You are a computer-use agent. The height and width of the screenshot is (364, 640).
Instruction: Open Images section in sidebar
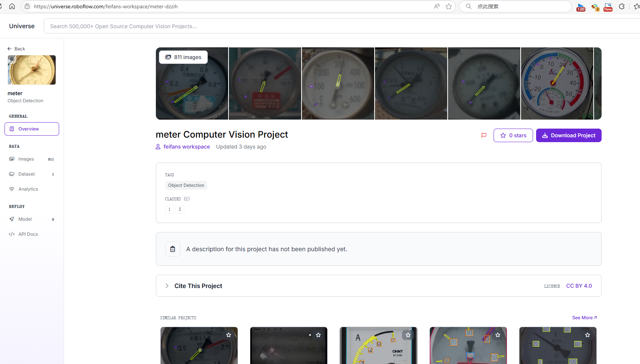(32, 159)
